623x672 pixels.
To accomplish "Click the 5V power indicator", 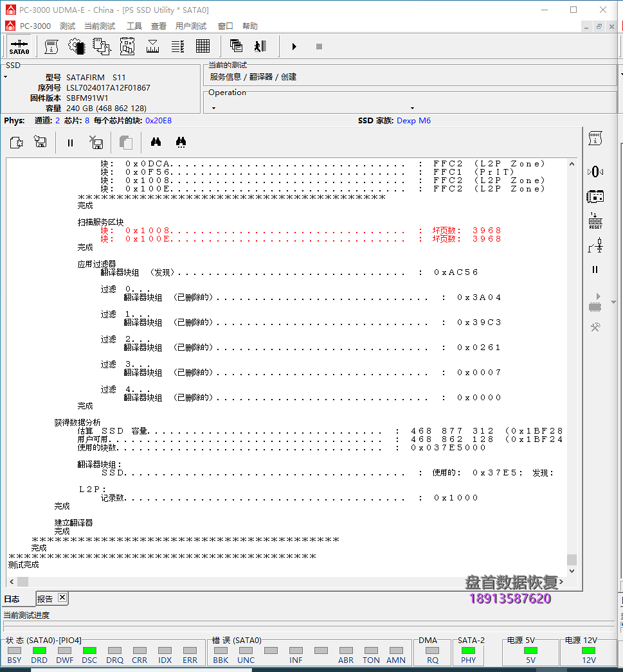I will pos(531,651).
